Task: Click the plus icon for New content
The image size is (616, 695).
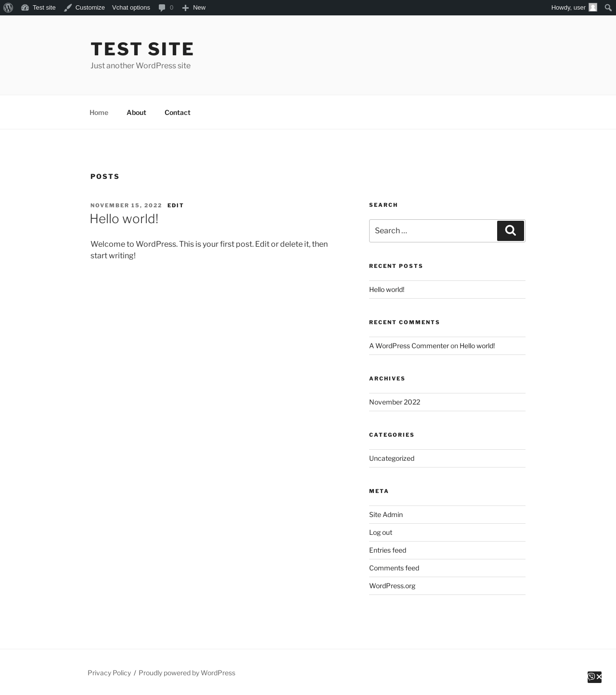Action: tap(185, 8)
